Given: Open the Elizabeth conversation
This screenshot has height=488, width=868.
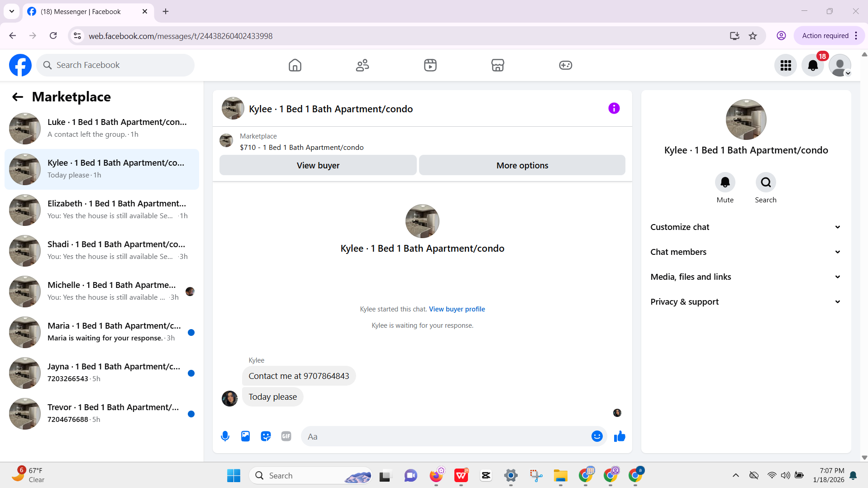Looking at the screenshot, I should 102,210.
